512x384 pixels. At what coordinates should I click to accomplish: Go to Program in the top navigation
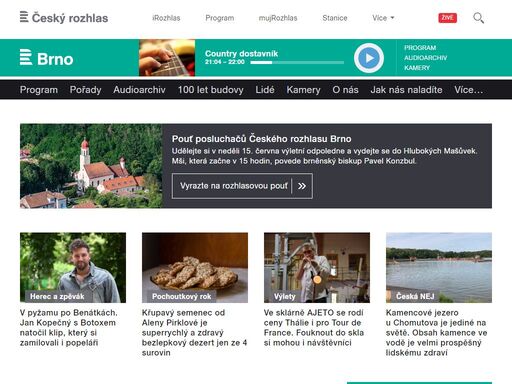(x=220, y=18)
